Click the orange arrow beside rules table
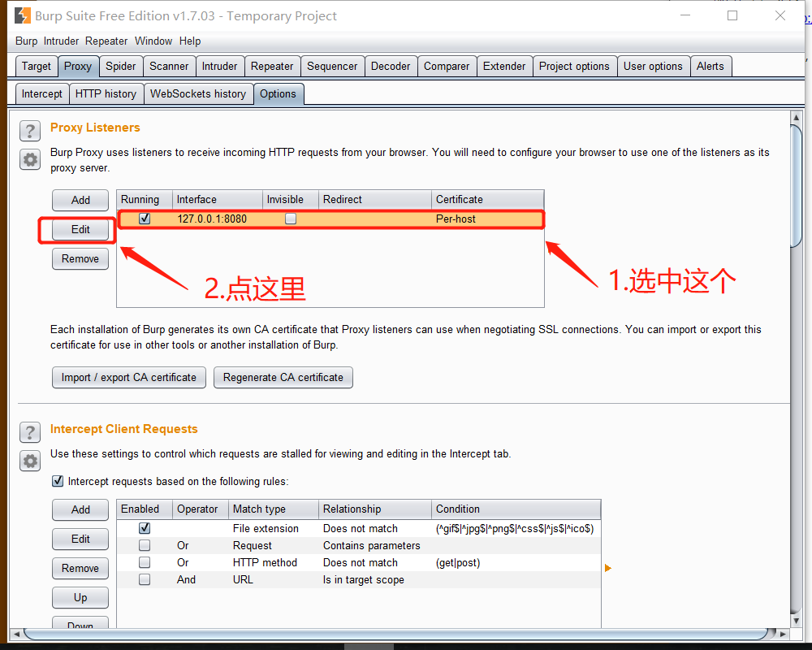 point(608,568)
